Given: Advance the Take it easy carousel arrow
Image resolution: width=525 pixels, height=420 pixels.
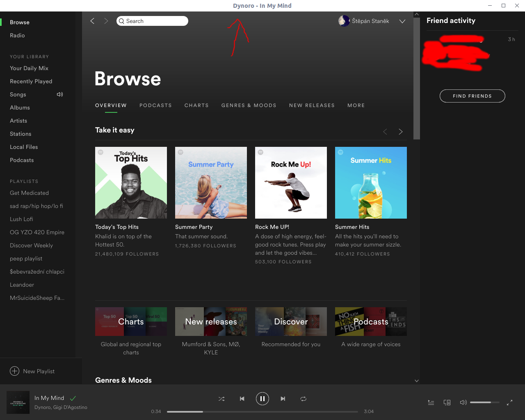Looking at the screenshot, I should 400,131.
